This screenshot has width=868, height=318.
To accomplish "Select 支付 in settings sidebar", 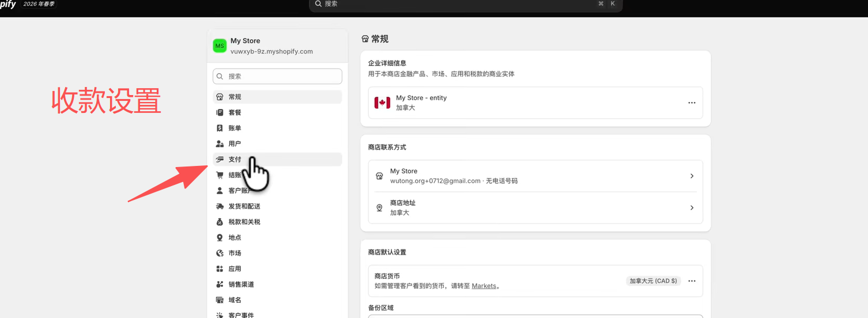I will (x=277, y=160).
